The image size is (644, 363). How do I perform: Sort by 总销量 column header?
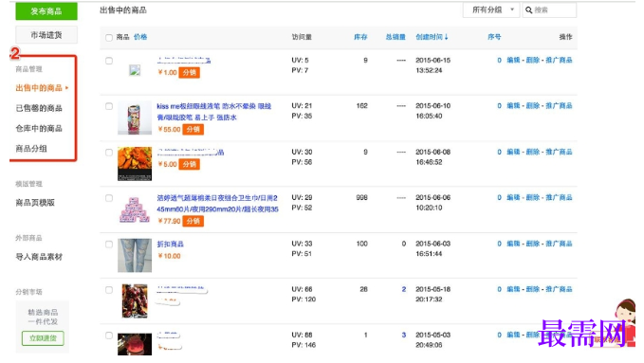[x=396, y=37]
